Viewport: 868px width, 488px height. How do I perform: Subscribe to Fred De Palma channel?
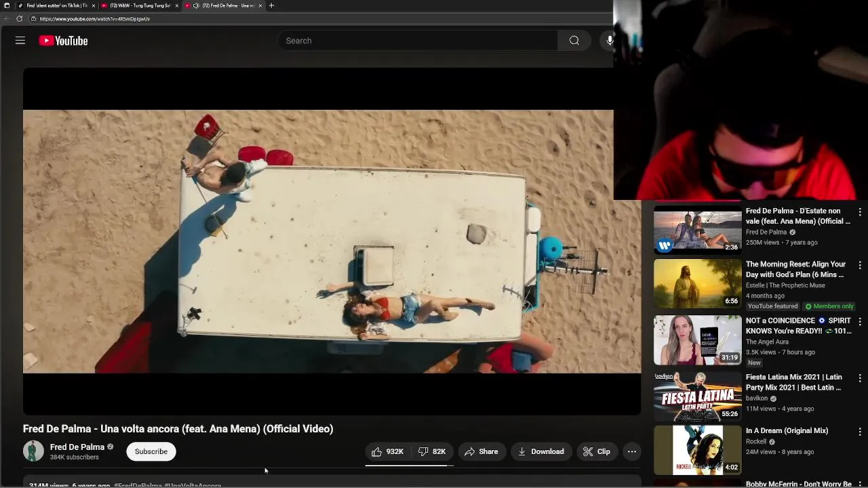pyautogui.click(x=151, y=451)
